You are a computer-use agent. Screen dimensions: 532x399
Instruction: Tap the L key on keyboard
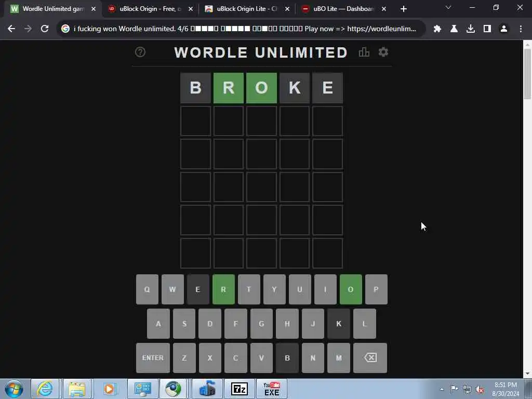point(365,324)
